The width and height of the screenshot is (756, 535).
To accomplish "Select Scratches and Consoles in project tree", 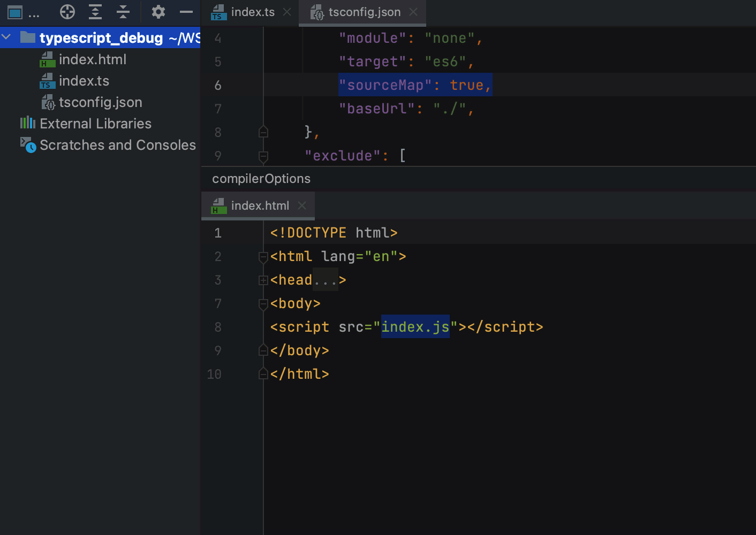I will (118, 144).
